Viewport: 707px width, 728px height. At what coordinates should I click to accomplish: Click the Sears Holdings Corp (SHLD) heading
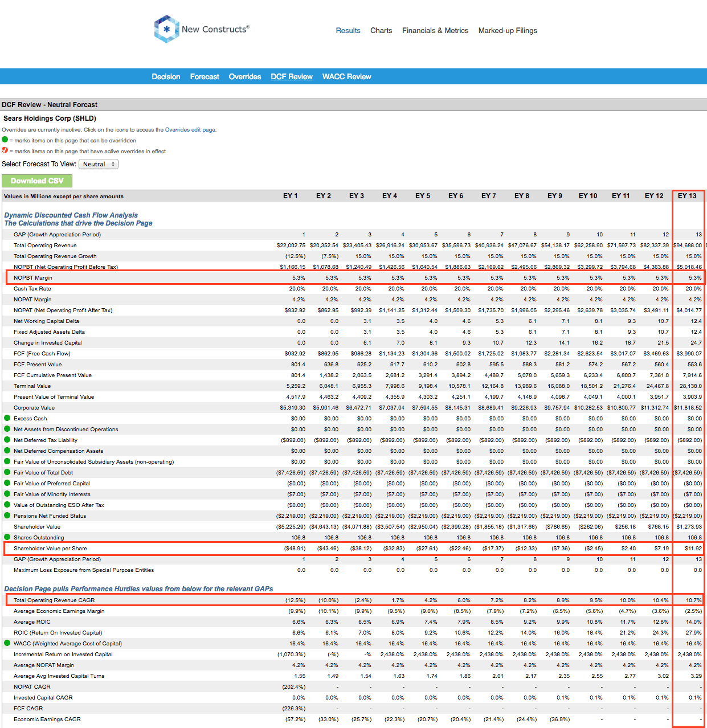click(x=50, y=118)
